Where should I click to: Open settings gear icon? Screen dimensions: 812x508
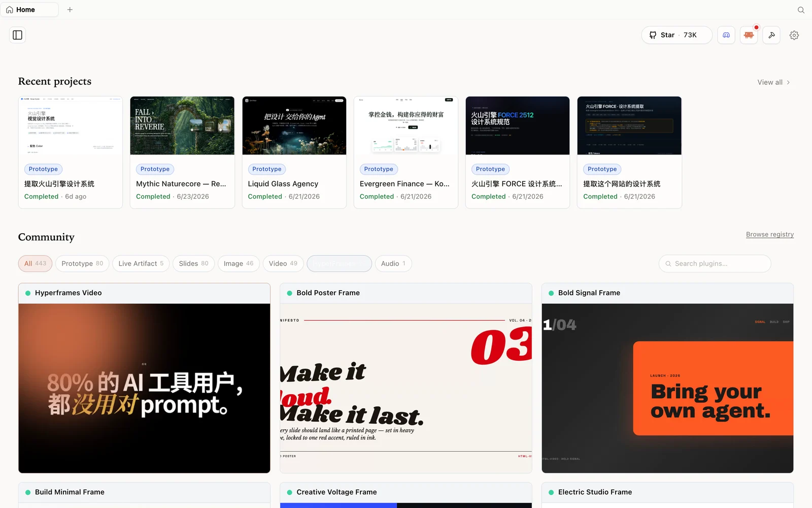(x=794, y=35)
